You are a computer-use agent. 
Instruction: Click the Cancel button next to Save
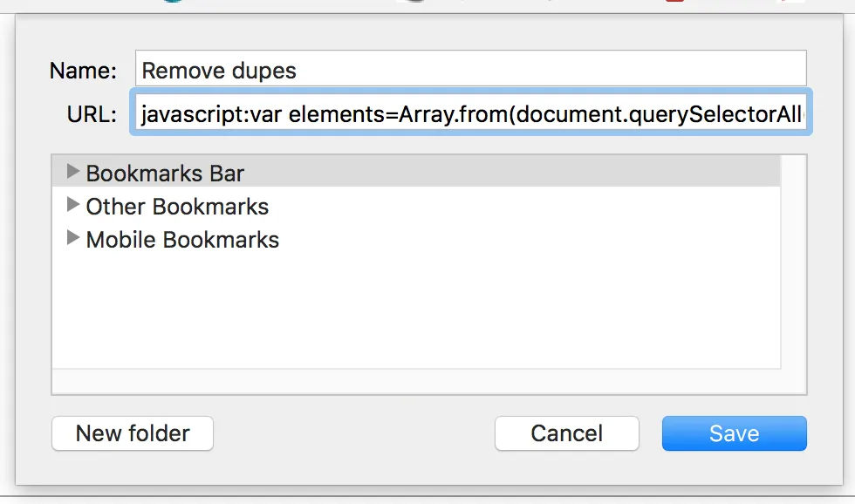point(566,433)
